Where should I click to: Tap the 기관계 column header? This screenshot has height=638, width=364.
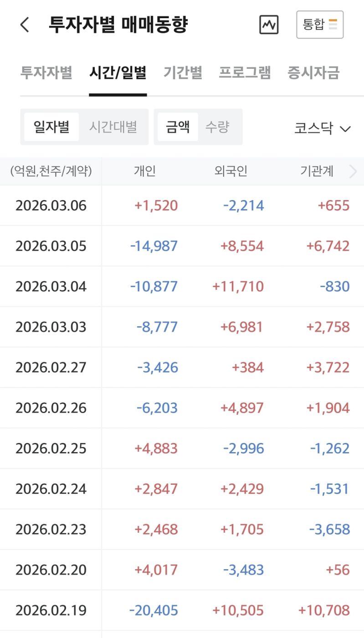coord(317,171)
